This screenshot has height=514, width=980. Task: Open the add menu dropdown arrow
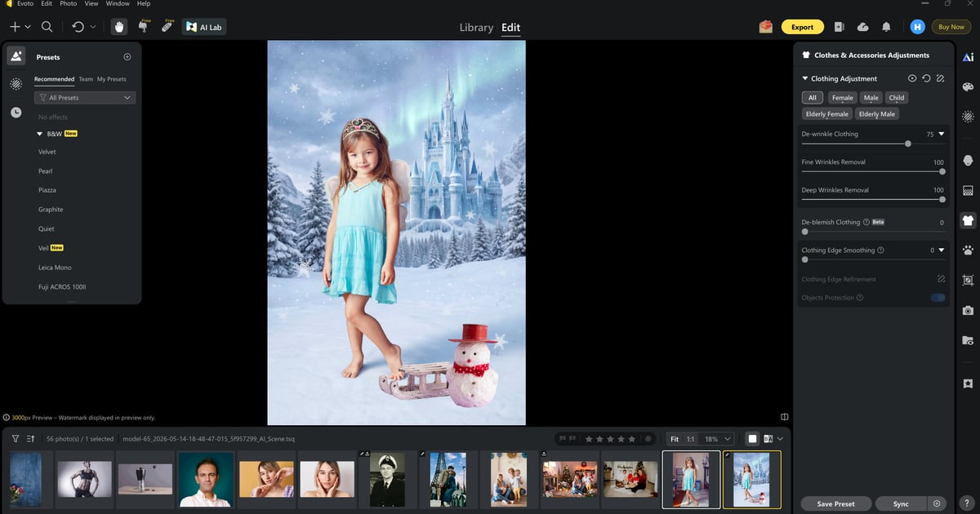(28, 27)
